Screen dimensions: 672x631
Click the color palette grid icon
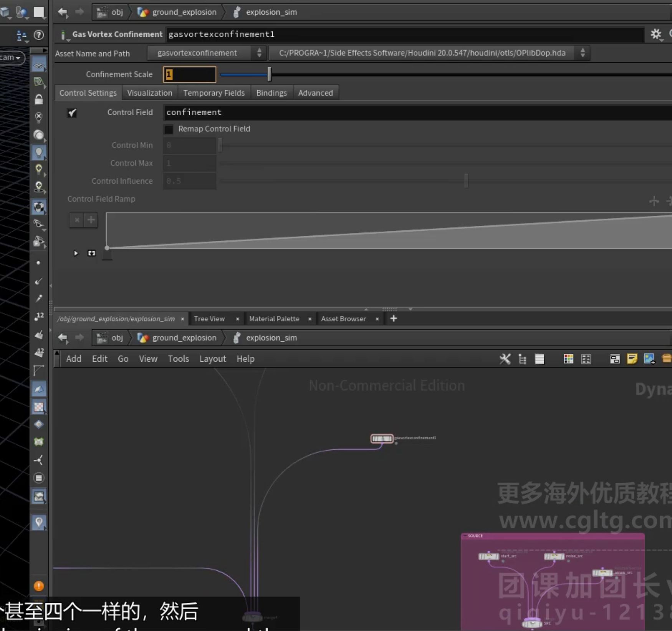coord(568,359)
